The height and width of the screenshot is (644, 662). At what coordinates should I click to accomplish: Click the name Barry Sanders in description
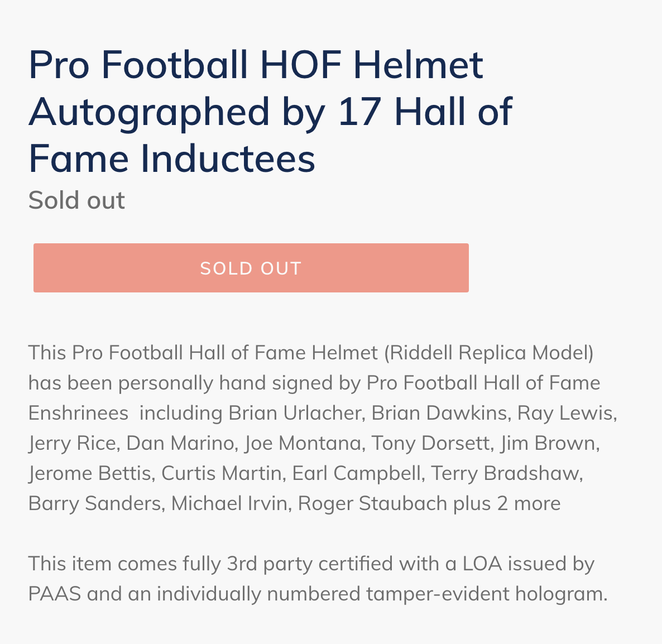(x=94, y=503)
